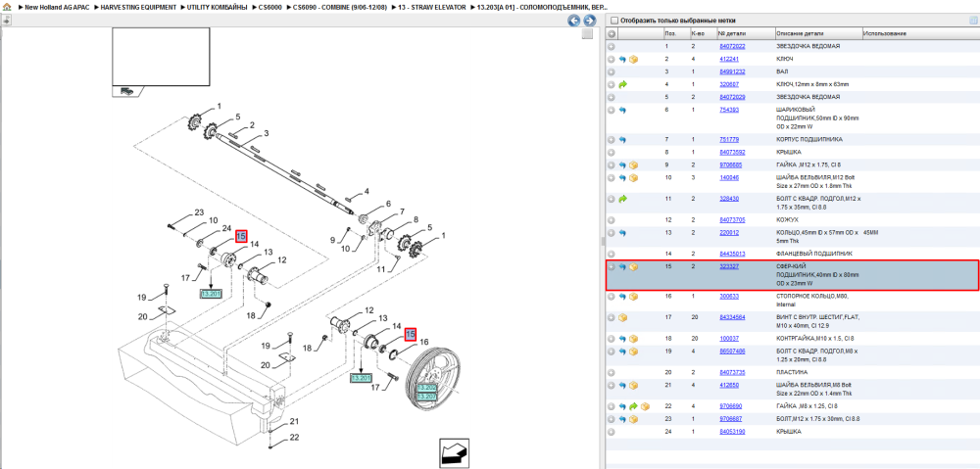Click the diagram overview thumbnail box
The image size is (980, 469).
click(x=161, y=56)
